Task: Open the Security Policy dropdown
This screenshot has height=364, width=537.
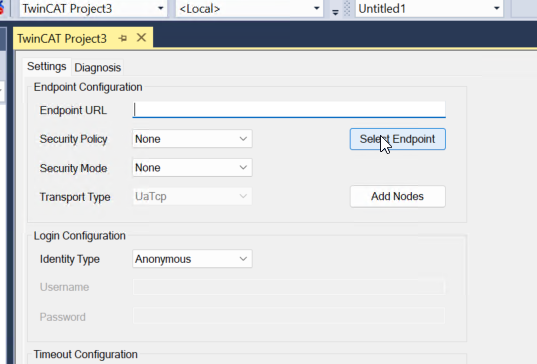Action: 192,139
